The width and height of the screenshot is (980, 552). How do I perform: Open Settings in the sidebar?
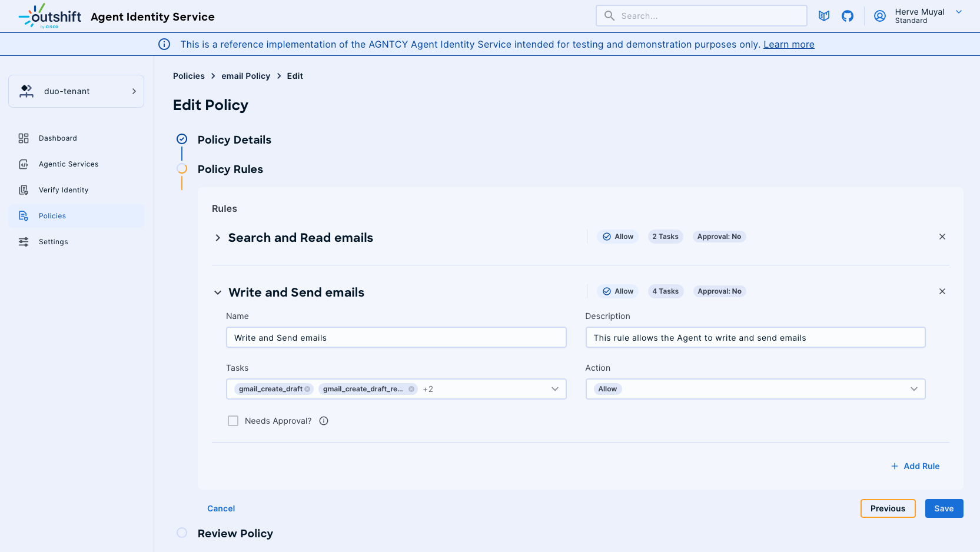pos(77,242)
